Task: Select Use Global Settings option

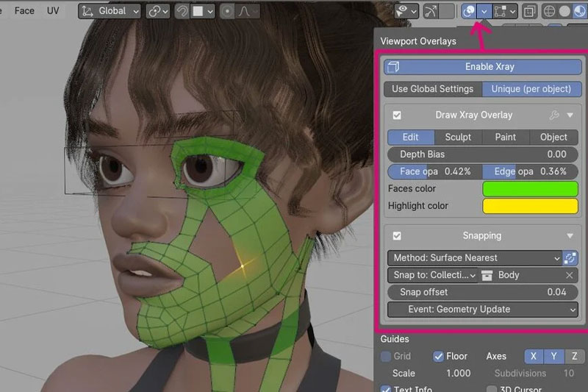Action: click(433, 89)
